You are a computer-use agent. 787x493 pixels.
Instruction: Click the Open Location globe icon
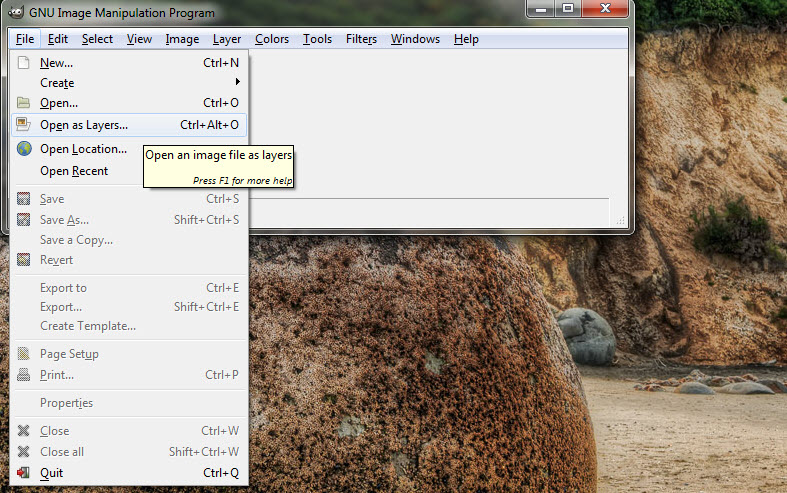click(x=24, y=149)
